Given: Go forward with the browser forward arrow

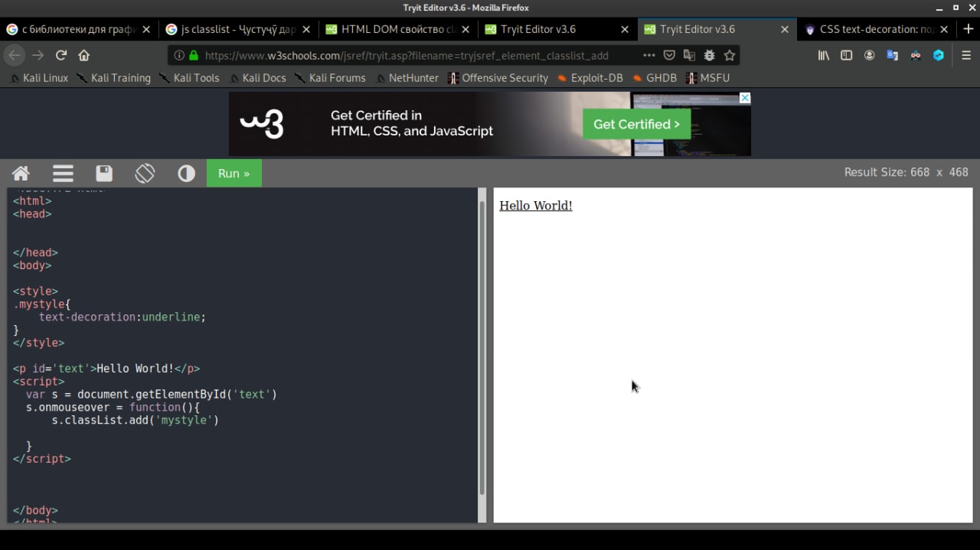Looking at the screenshot, I should (38, 55).
